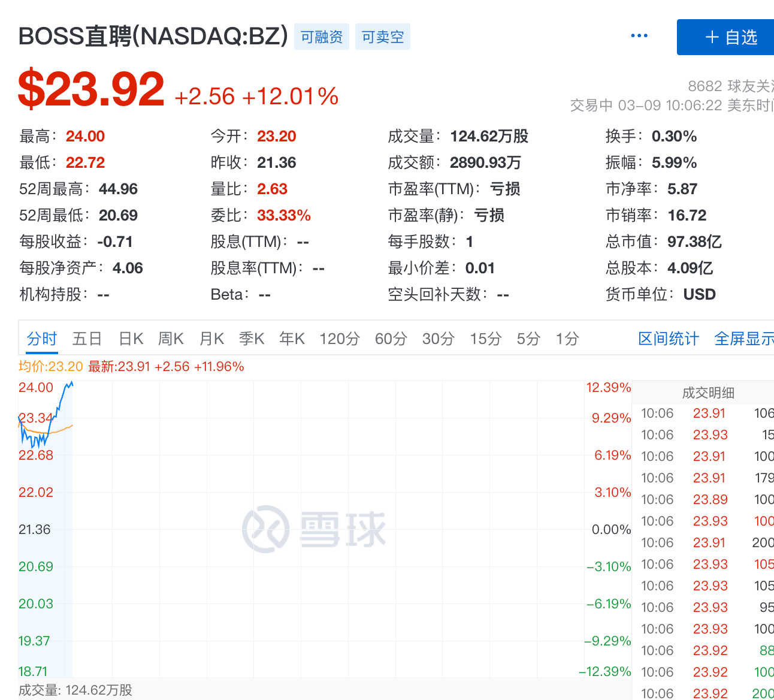Switch to the 月K monthly chart tab
The image size is (774, 700).
click(211, 338)
